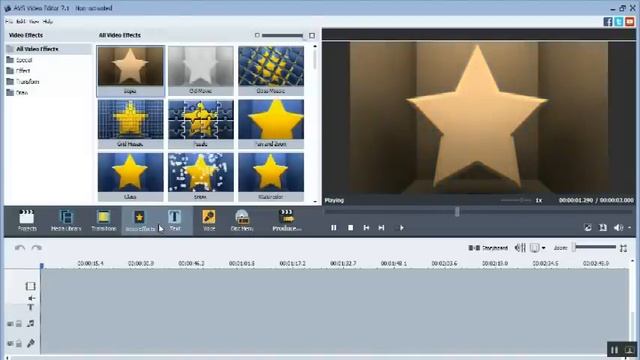This screenshot has height=360, width=640.
Task: Select the Puzzle effect thumbnail
Action: [x=200, y=124]
